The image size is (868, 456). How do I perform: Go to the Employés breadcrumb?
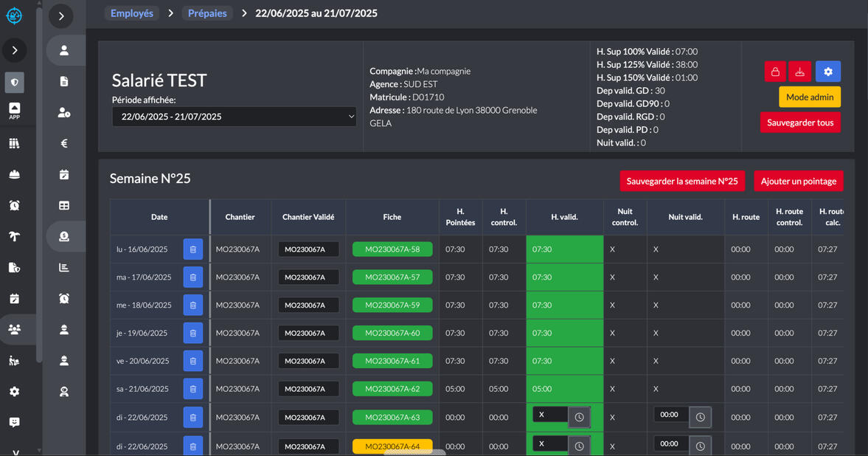pos(132,13)
